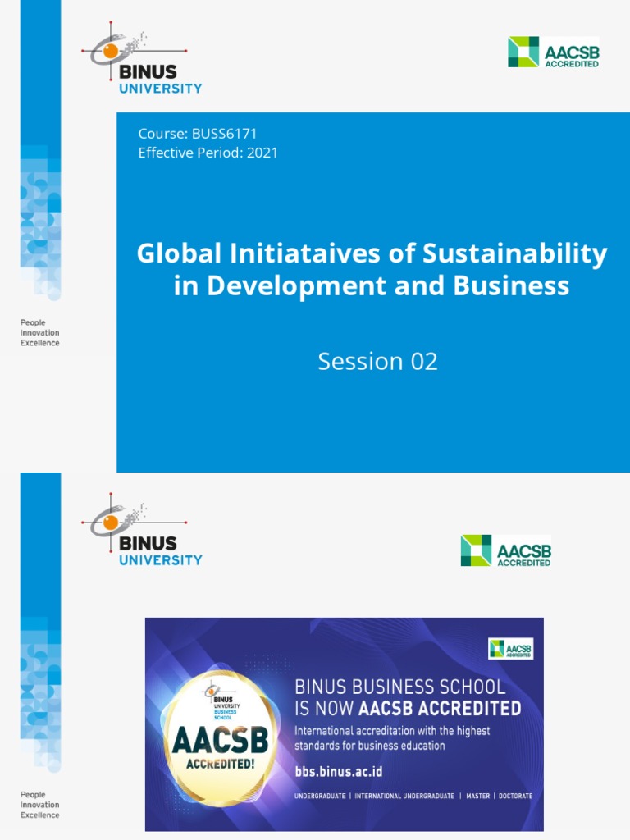This screenshot has width=630, height=840.
Task: Click 'People Innovation Excellence' on second slide
Action: click(39, 805)
